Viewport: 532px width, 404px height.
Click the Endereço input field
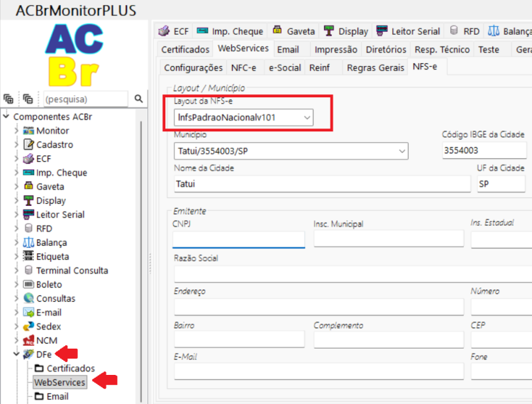tap(319, 307)
